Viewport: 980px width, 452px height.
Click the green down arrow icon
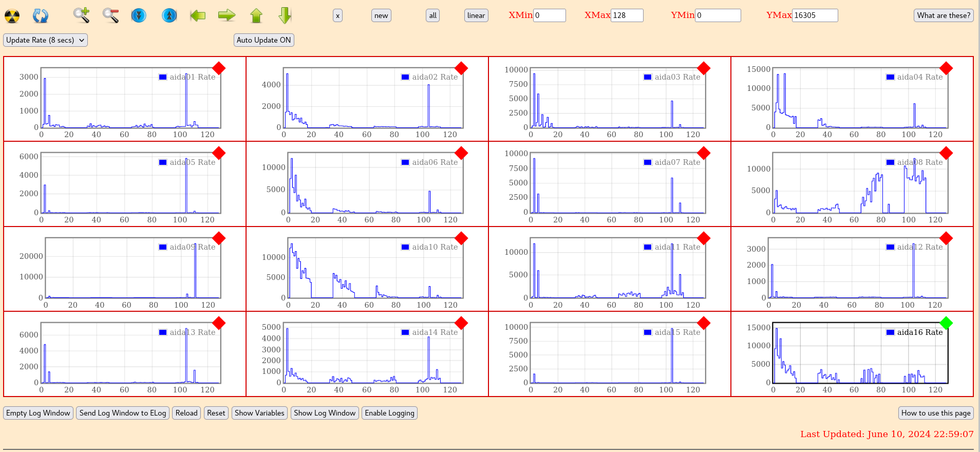[x=285, y=15]
